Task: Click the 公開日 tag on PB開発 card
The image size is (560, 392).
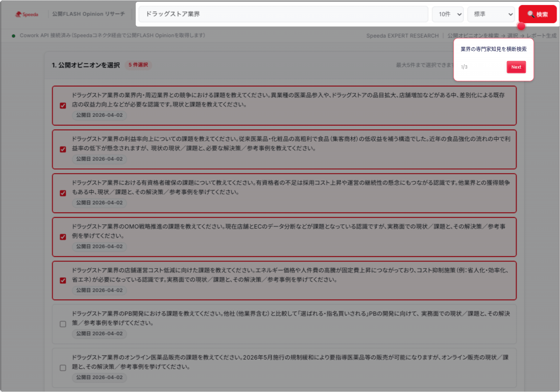Action: click(99, 334)
